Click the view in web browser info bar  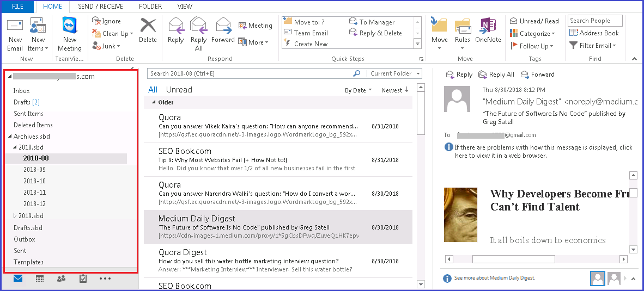[539, 151]
